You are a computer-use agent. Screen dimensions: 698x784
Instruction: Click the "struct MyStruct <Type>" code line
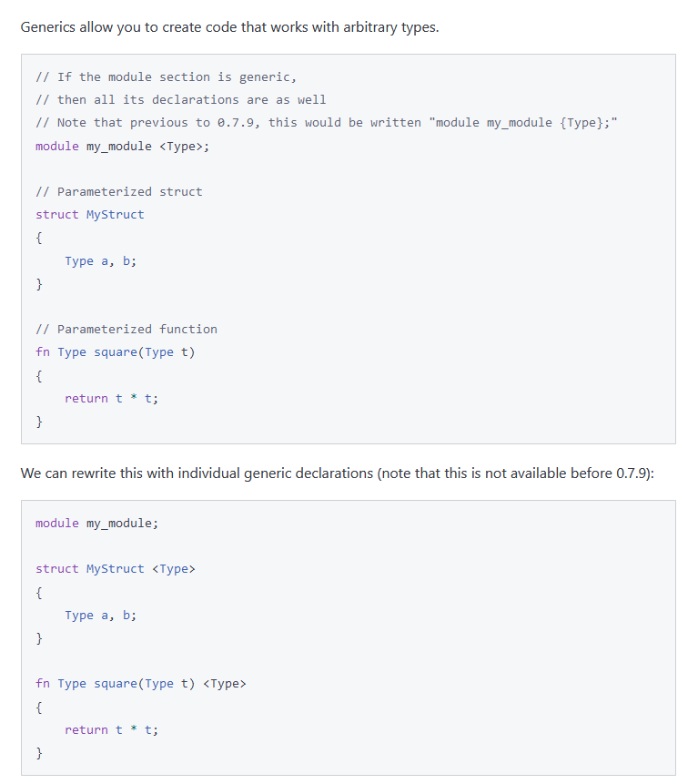click(x=115, y=569)
